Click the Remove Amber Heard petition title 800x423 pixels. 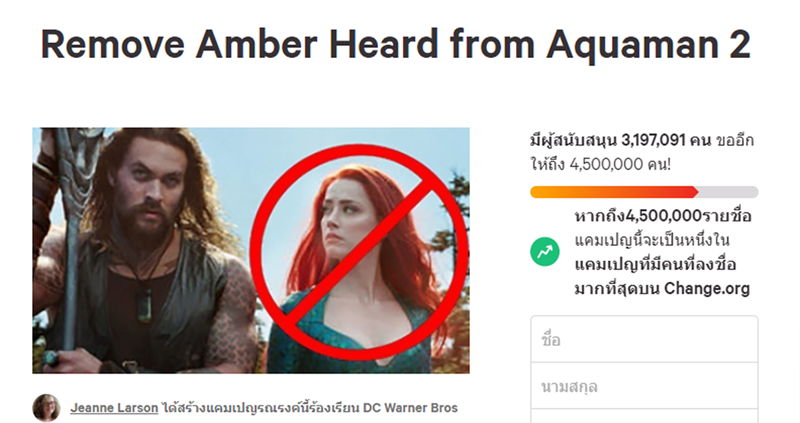(395, 44)
